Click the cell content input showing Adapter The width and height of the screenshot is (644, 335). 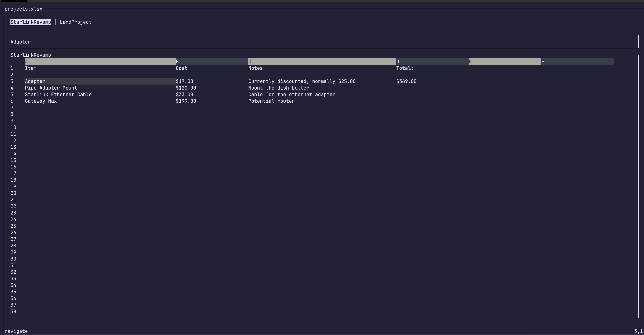(324, 42)
